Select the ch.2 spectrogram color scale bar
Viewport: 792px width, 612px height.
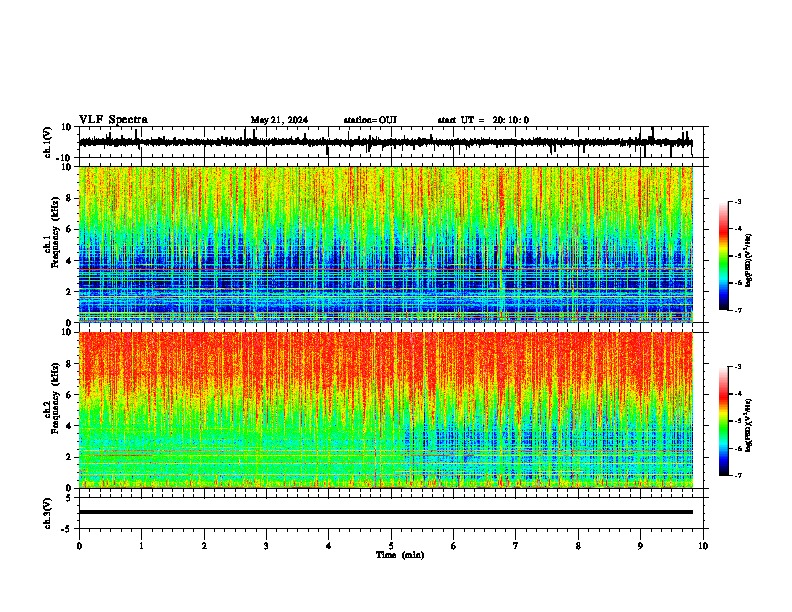coord(723,421)
